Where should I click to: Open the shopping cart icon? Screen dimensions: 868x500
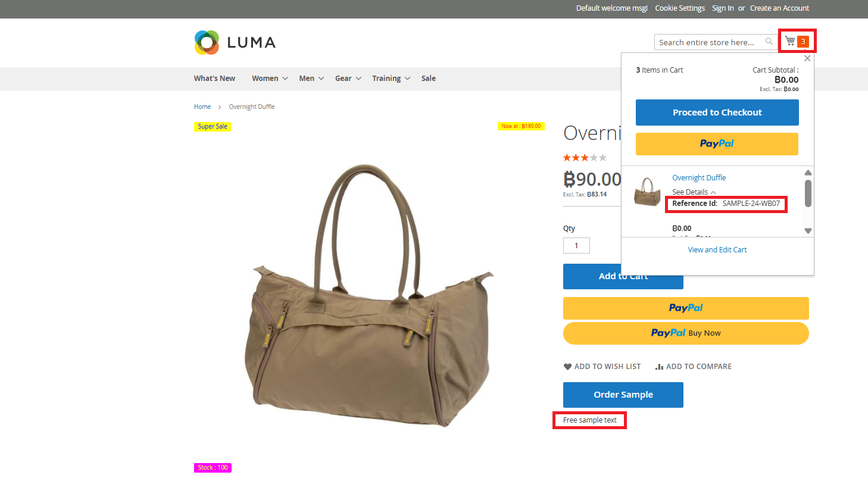click(x=790, y=41)
